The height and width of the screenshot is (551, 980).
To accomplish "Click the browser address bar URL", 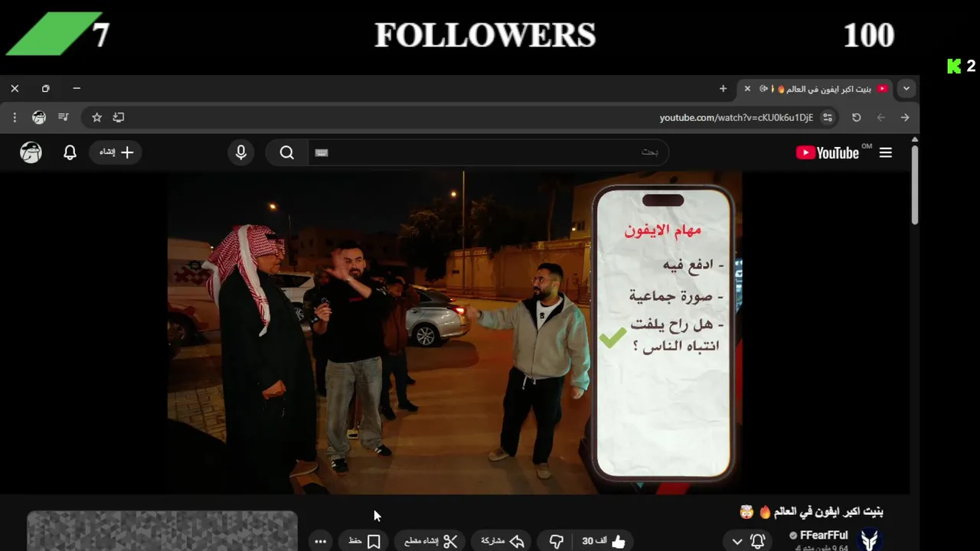I will [x=736, y=117].
